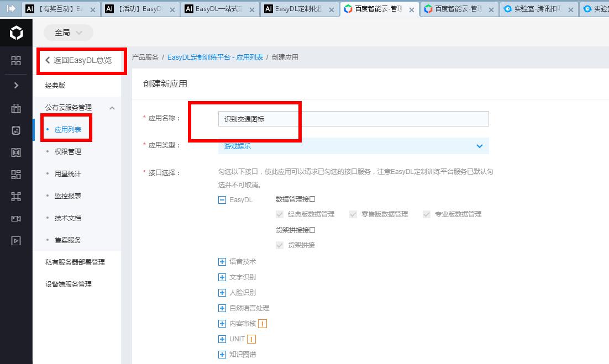Click the 创建新应用 heading text
The width and height of the screenshot is (609, 364).
click(165, 84)
